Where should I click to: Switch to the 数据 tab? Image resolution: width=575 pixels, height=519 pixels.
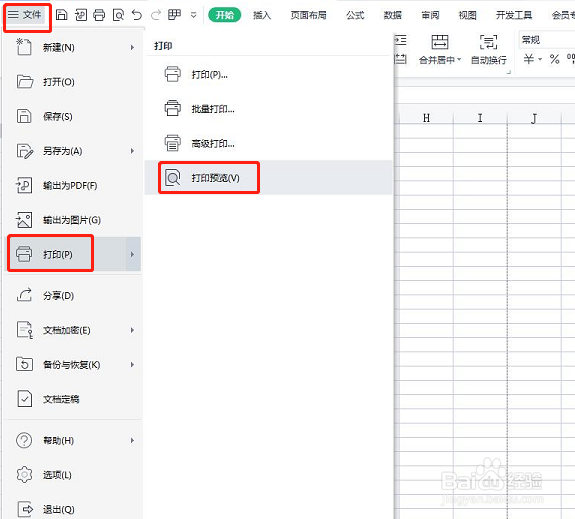pos(392,15)
